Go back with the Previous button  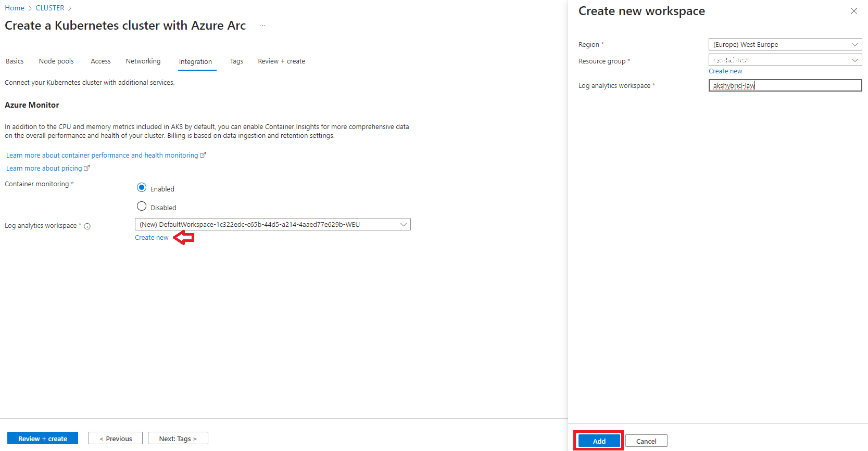[116, 439]
